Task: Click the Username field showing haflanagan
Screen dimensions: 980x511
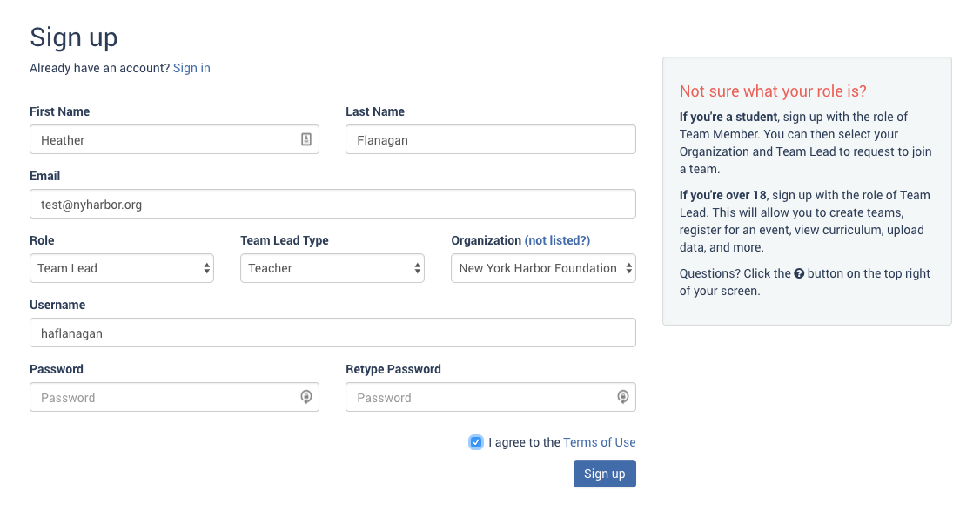Action: coord(332,333)
